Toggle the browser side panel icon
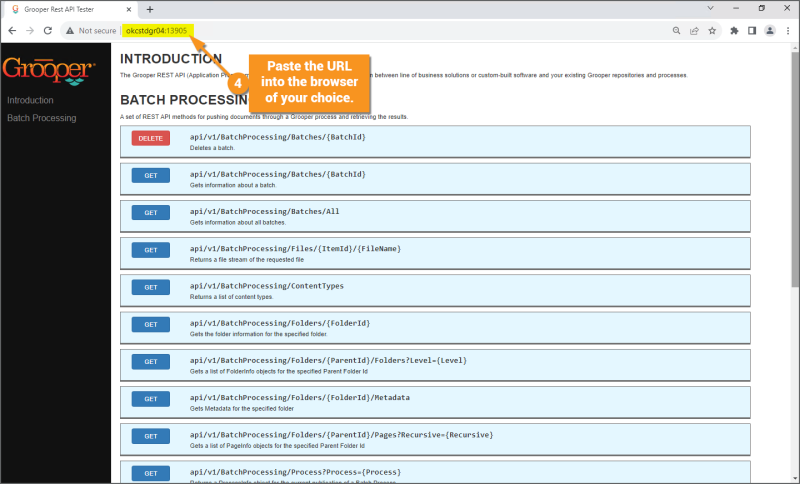The image size is (800, 484). click(x=752, y=31)
